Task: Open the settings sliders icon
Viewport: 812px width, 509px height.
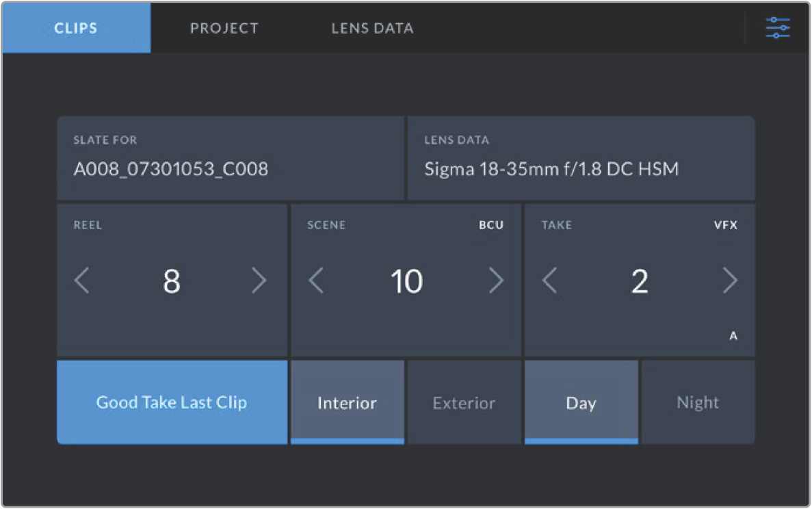Action: point(777,28)
